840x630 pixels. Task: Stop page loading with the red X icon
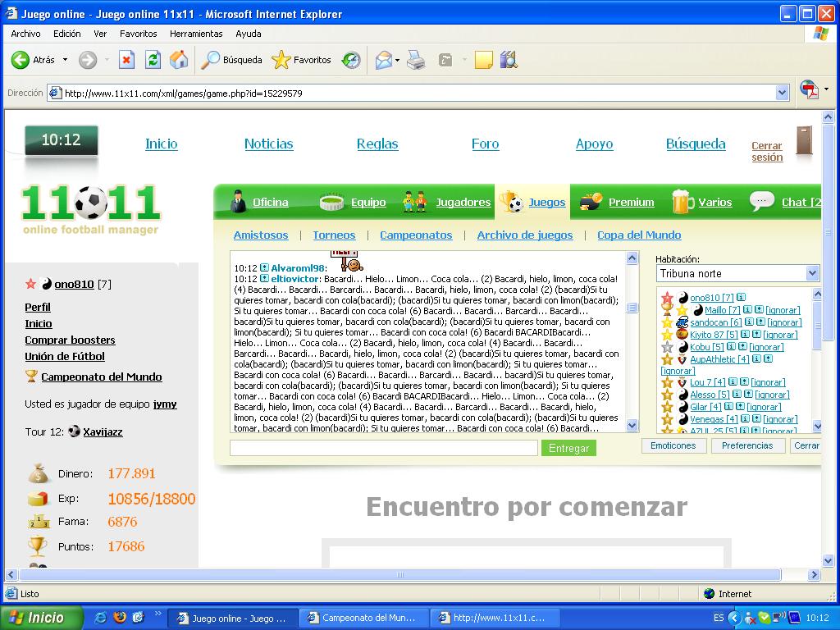pos(126,59)
